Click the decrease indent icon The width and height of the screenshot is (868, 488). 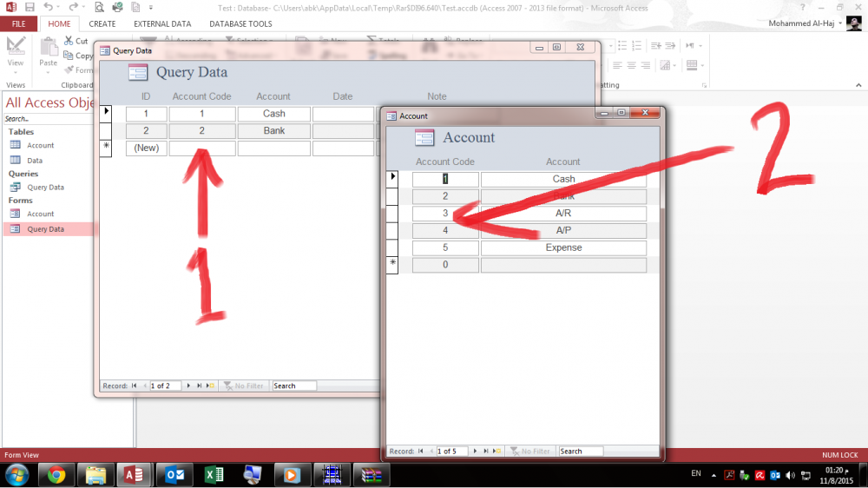pyautogui.click(x=656, y=45)
